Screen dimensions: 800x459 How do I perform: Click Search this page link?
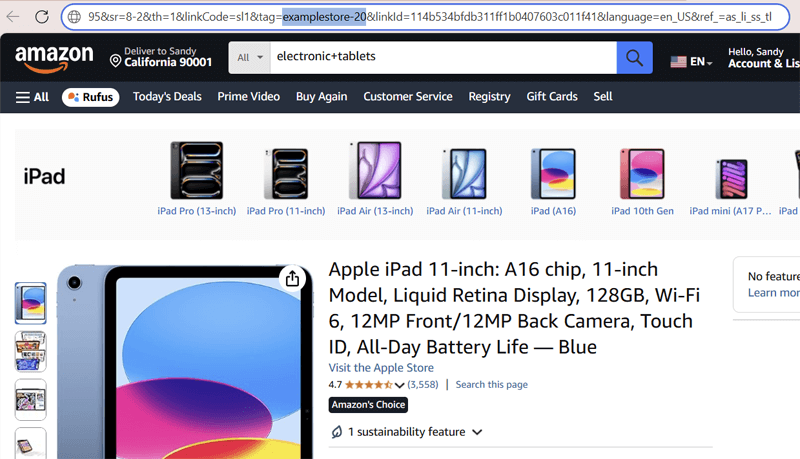(x=491, y=385)
